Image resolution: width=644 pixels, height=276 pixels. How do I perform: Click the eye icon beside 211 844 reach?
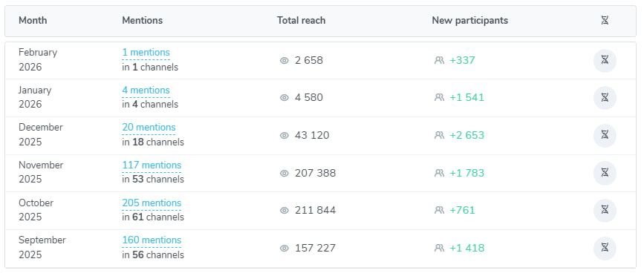pos(284,211)
